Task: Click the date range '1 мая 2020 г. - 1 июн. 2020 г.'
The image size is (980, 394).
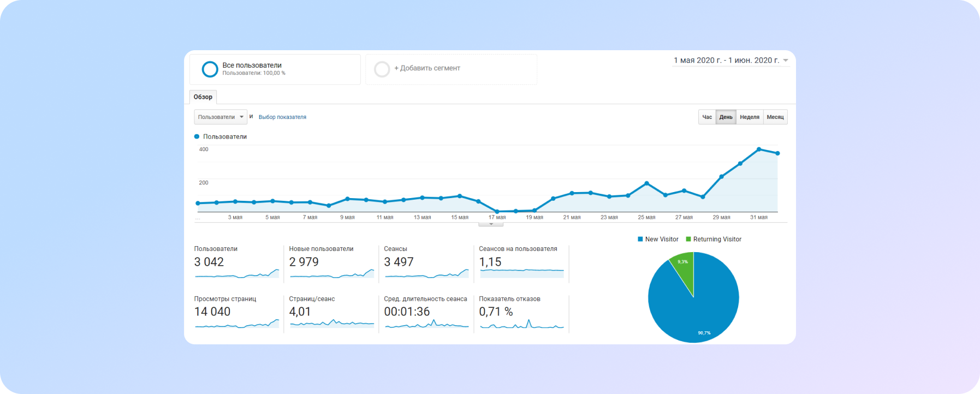Action: point(726,61)
